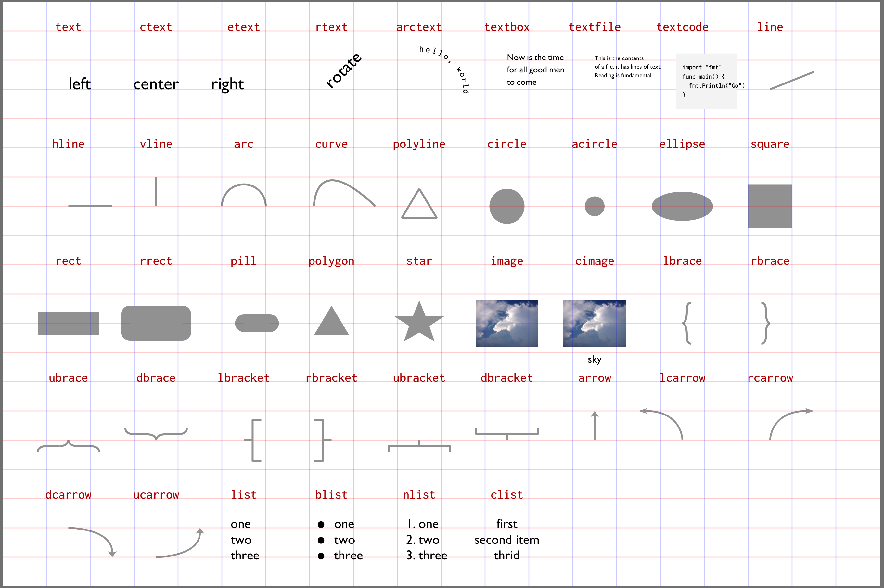Screen dimensions: 884x588
Task: Click the 'rtext' heading label
Action: pyautogui.click(x=332, y=27)
